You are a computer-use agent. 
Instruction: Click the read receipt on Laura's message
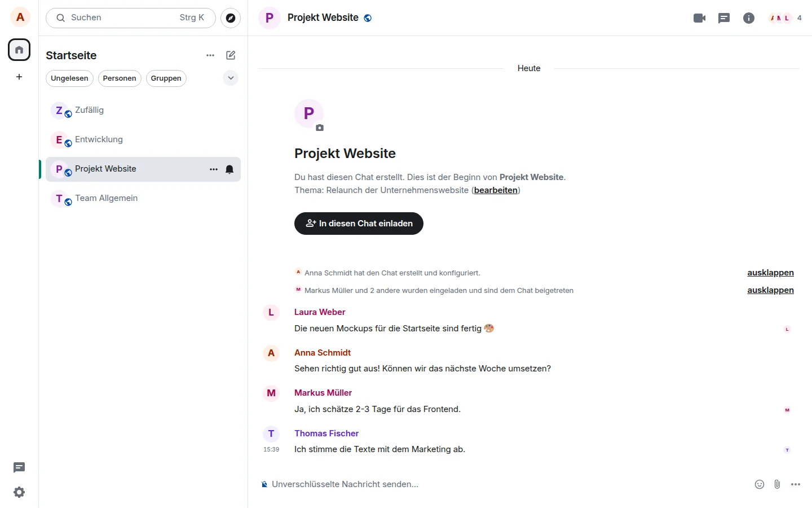(787, 329)
